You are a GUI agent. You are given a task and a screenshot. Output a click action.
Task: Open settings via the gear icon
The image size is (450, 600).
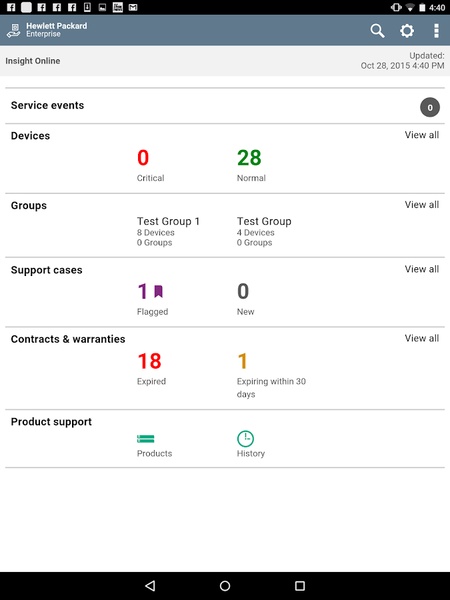point(407,31)
